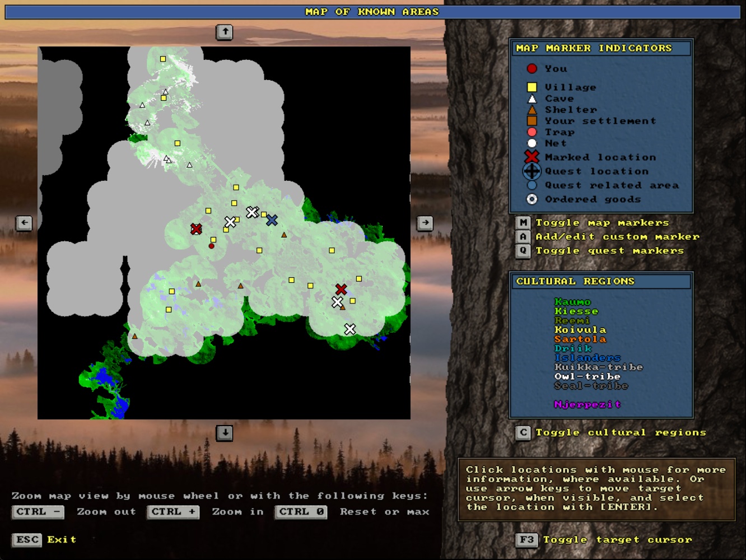This screenshot has height=560, width=746.
Task: Select the Kiesse cultural region
Action: point(576,311)
